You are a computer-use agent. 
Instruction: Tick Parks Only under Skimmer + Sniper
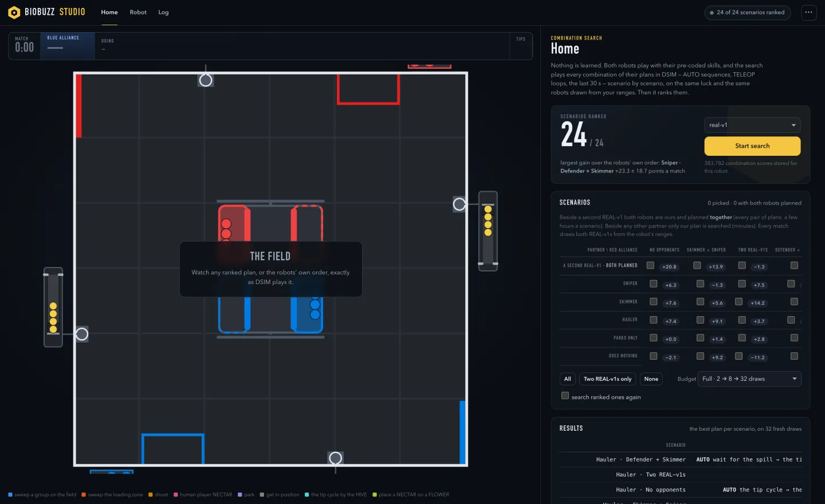coord(700,338)
